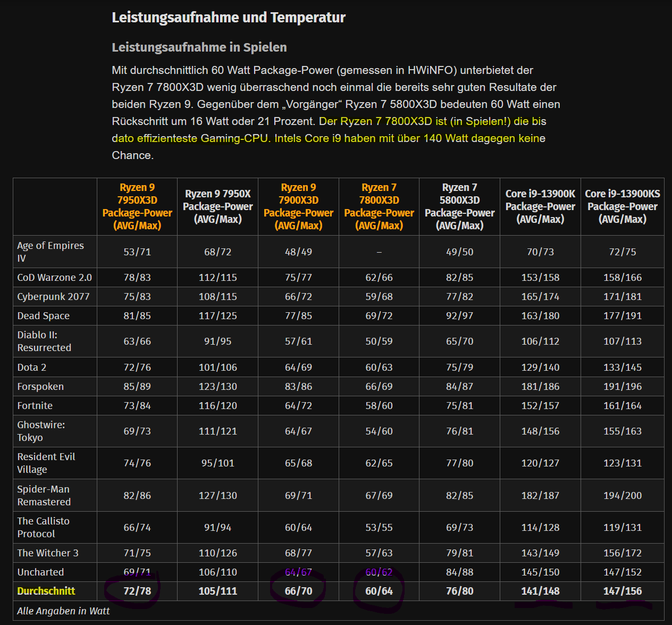Image resolution: width=672 pixels, height=625 pixels.
Task: Click the dash cell under Ryzen 7 7800X3D
Action: pos(379,252)
